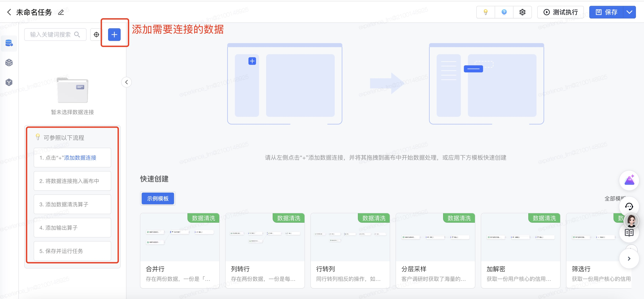Show next templates with right chevron

tap(629, 258)
